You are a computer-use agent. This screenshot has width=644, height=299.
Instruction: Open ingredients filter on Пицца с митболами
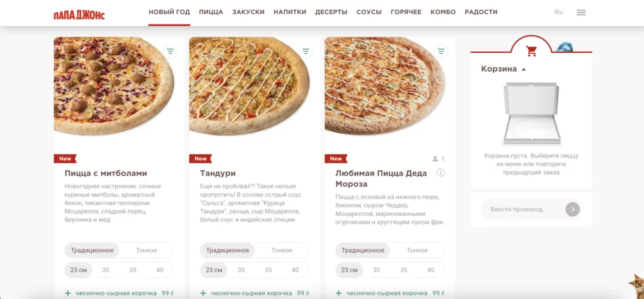point(170,52)
